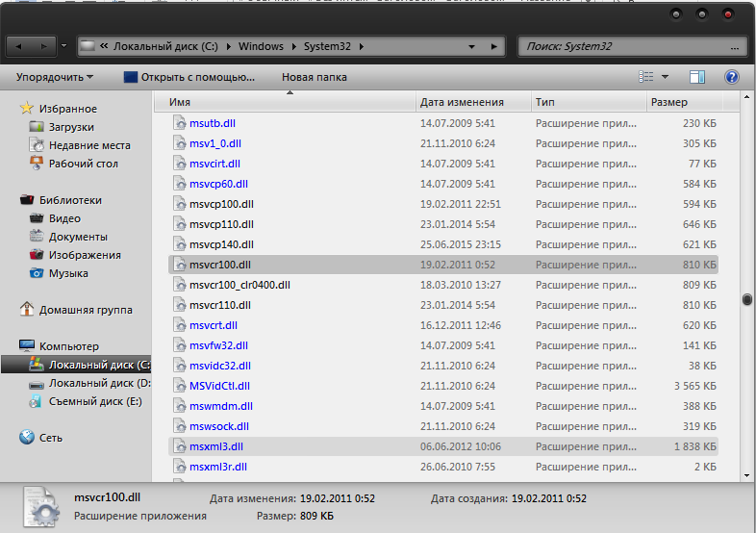Click Windows in the address breadcrumb
Screen dimensions: 756x533
tap(261, 47)
